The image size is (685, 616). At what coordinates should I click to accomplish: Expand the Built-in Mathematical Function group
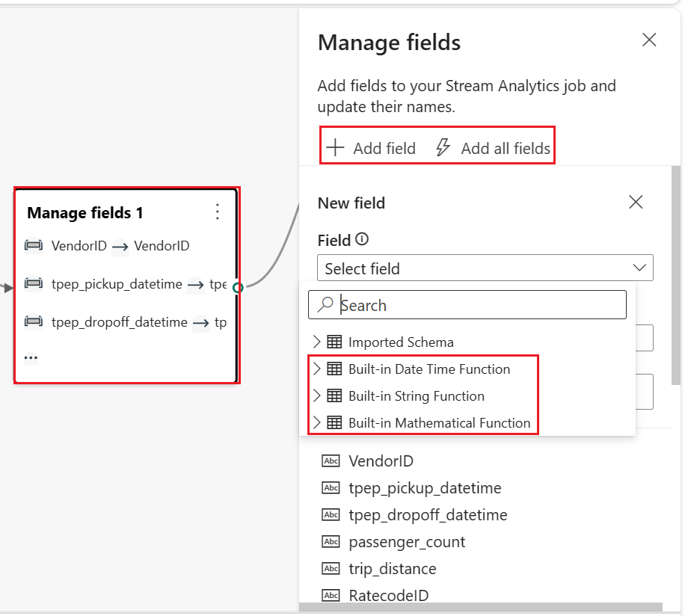[x=317, y=422]
